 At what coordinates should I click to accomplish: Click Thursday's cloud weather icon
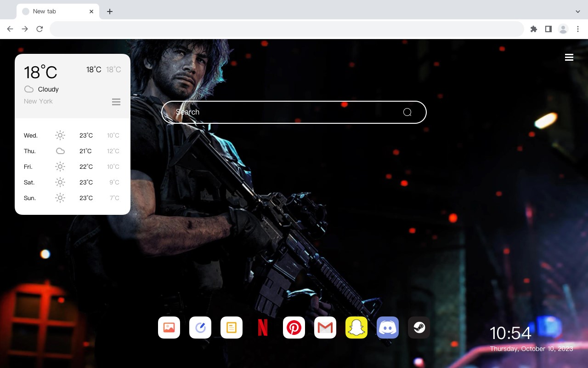(60, 151)
